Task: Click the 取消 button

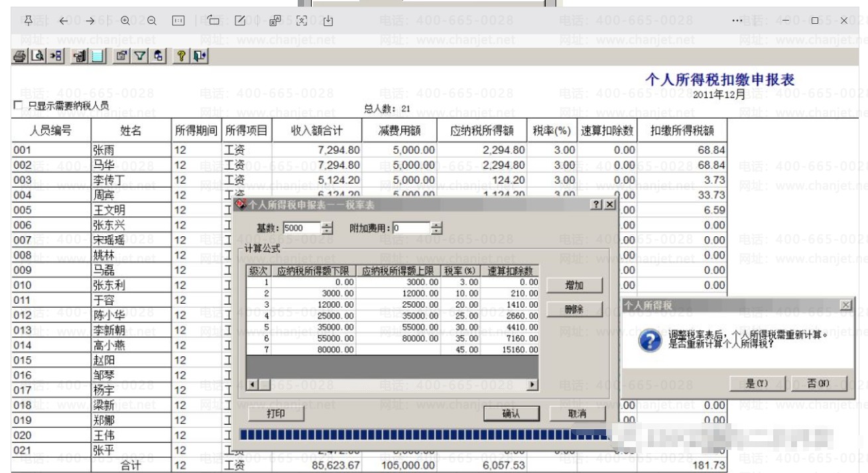Action: 578,413
